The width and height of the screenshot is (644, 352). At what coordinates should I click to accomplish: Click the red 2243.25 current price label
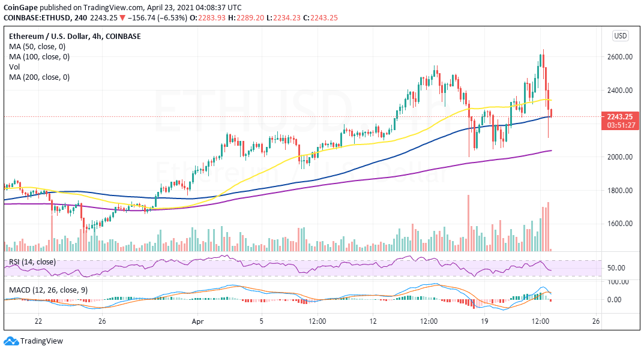pos(620,116)
